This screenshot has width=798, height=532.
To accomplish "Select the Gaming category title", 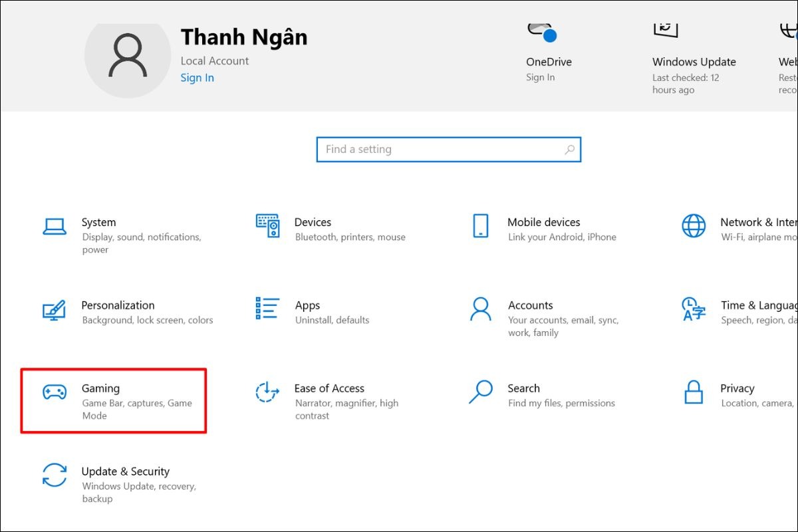I will [100, 388].
